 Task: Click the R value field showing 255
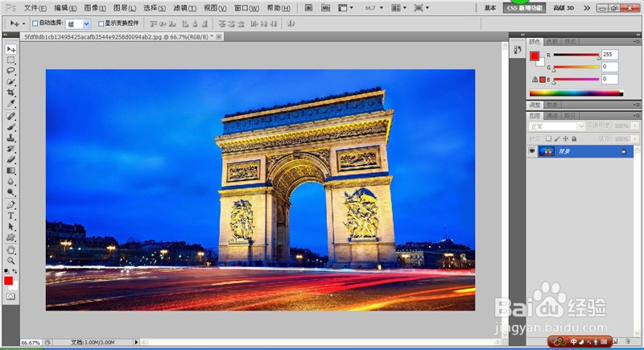pyautogui.click(x=610, y=54)
